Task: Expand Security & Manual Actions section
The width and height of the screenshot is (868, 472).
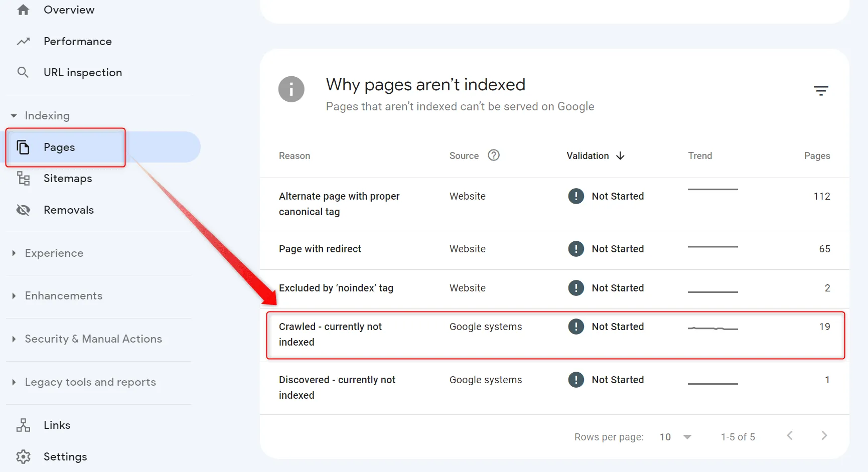Action: pyautogui.click(x=14, y=339)
